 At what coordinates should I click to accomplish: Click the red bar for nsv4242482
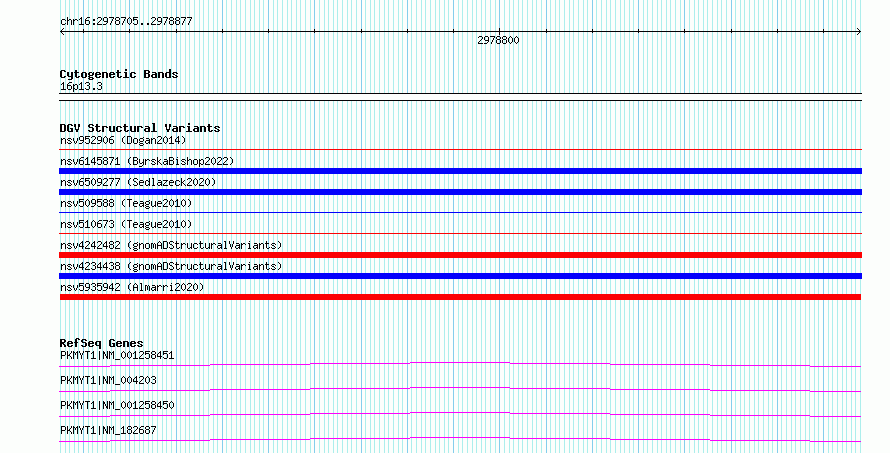(x=460, y=255)
